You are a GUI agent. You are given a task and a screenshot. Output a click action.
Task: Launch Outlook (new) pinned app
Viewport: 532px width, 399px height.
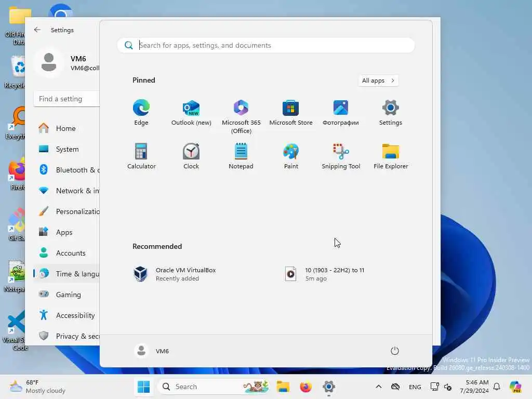191,113
